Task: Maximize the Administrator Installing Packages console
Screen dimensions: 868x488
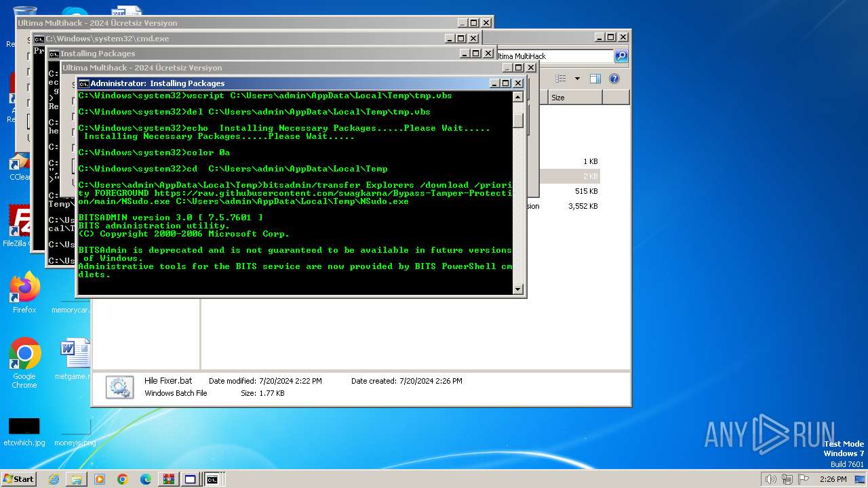Action: click(x=506, y=83)
